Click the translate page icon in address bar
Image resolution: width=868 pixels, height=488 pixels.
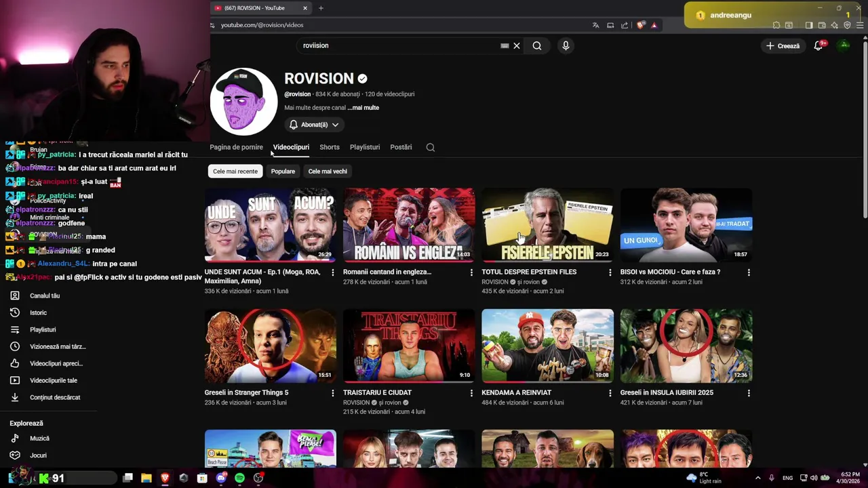point(595,25)
